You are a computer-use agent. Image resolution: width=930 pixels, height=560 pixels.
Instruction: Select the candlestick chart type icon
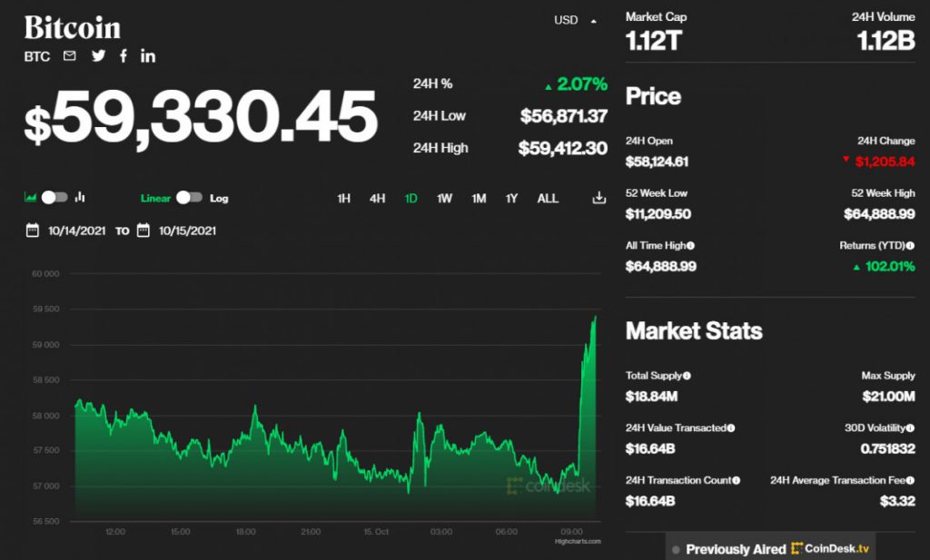[80, 197]
